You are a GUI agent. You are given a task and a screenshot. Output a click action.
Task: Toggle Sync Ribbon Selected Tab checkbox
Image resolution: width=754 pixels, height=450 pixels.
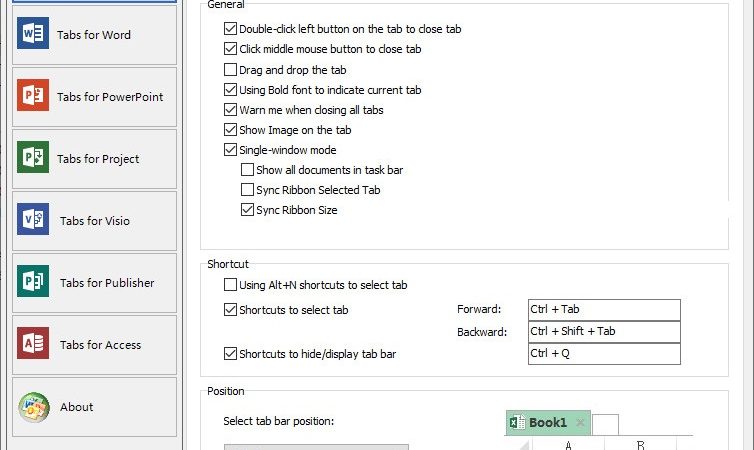(x=247, y=190)
